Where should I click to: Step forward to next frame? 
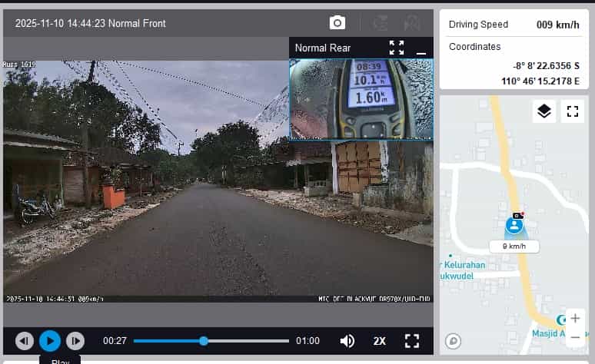pyautogui.click(x=75, y=341)
